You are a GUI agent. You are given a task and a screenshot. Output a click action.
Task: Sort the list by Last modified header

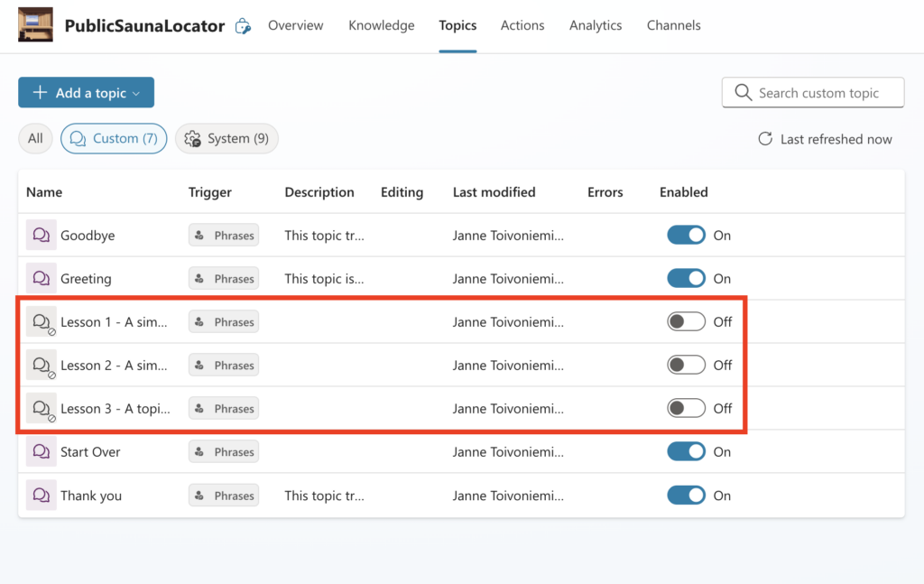[x=494, y=192]
